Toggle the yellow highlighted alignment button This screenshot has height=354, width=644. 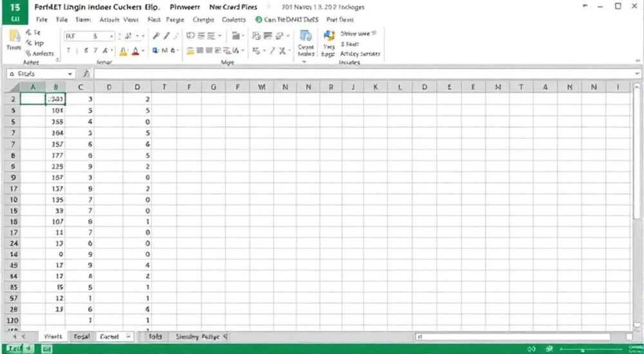tap(190, 51)
